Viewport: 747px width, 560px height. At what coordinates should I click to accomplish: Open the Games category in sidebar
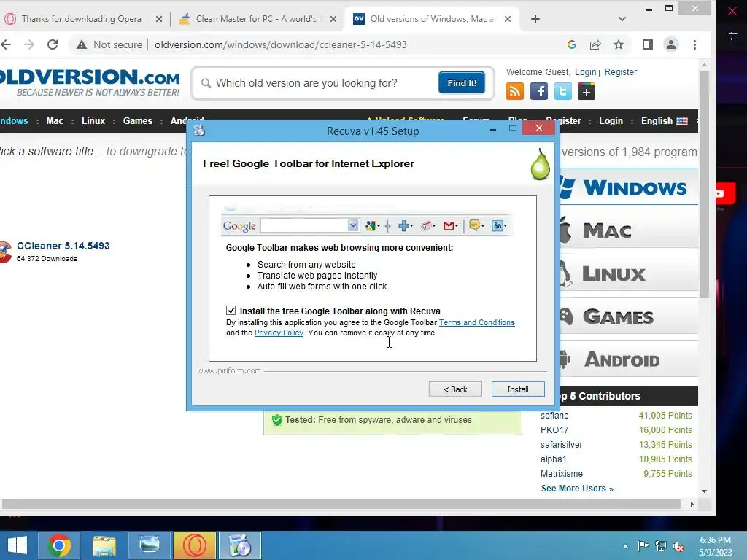point(629,316)
